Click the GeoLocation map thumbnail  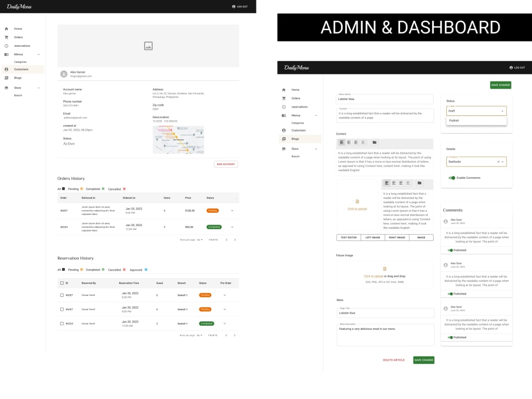pyautogui.click(x=178, y=139)
